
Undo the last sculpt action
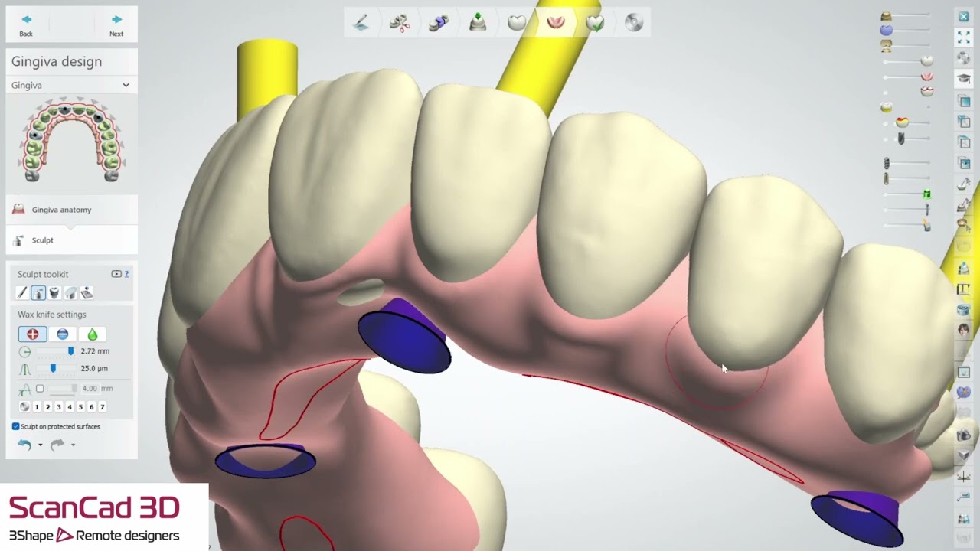tap(24, 445)
